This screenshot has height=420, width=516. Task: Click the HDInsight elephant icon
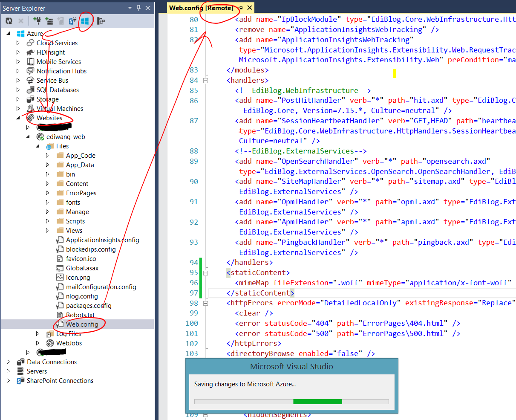tap(30, 52)
